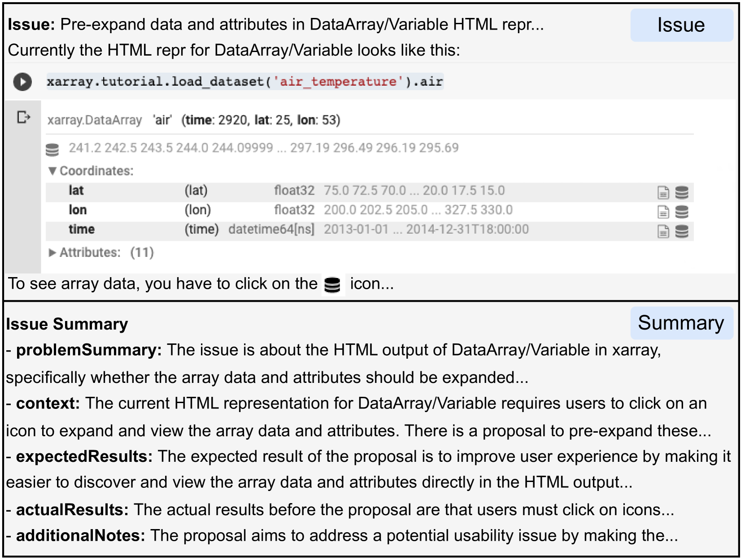Select the lat coordinate name
745x560 pixels.
coord(76,191)
